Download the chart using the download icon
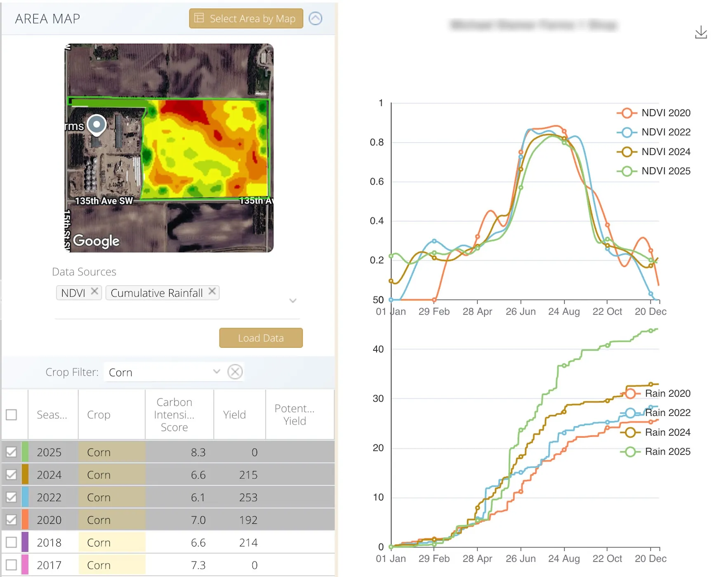Screen dimensions: 728x577 (x=701, y=32)
